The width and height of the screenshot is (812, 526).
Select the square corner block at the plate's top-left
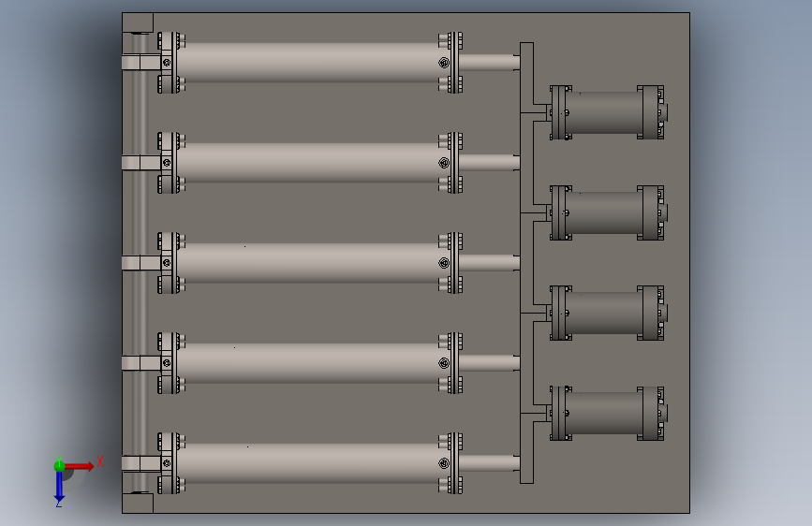[138, 22]
